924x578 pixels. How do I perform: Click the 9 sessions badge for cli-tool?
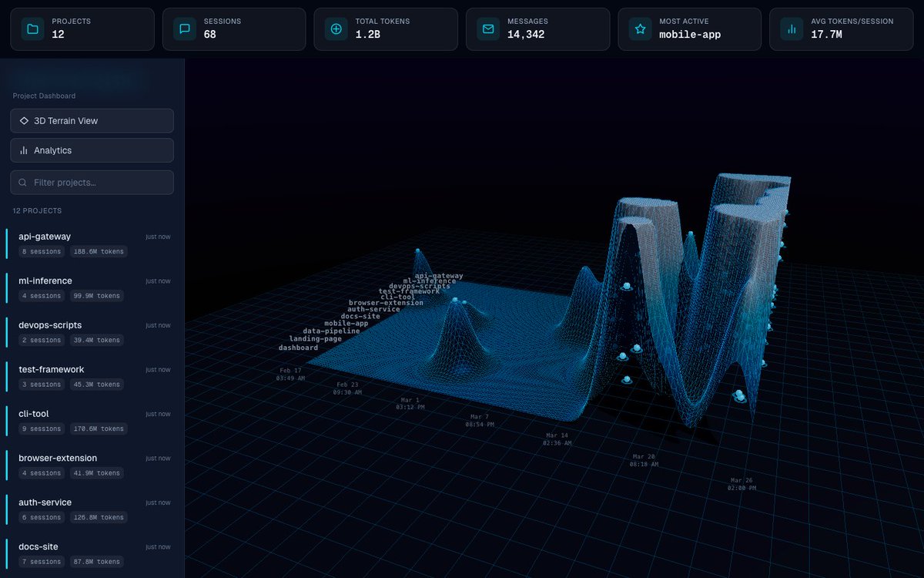pyautogui.click(x=42, y=429)
